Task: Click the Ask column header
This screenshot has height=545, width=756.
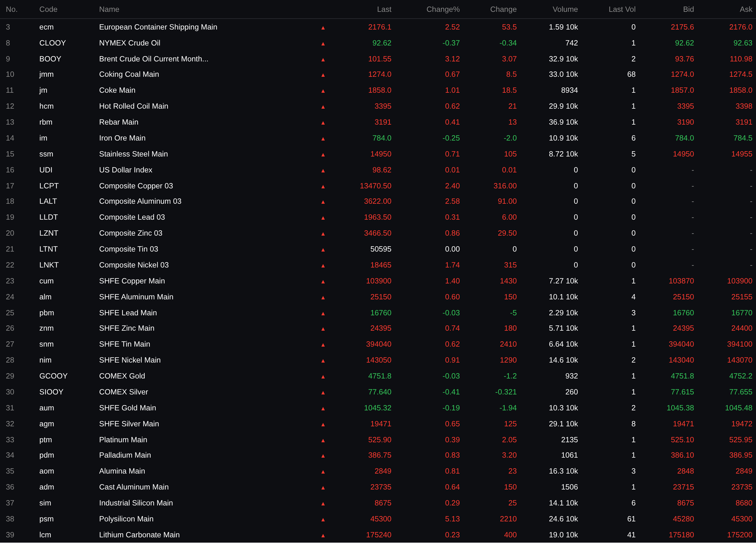Action: coord(745,9)
